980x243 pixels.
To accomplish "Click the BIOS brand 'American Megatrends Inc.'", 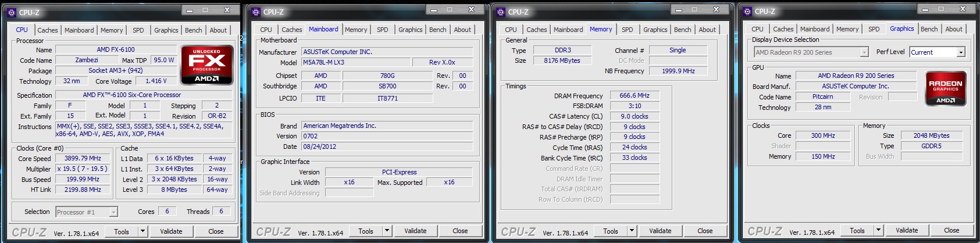I will pyautogui.click(x=387, y=126).
